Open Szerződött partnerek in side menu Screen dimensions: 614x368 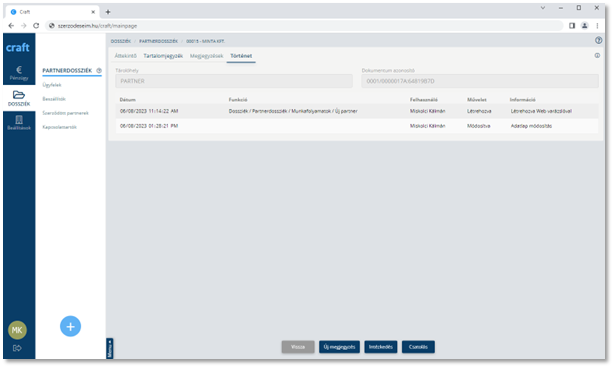tap(65, 113)
